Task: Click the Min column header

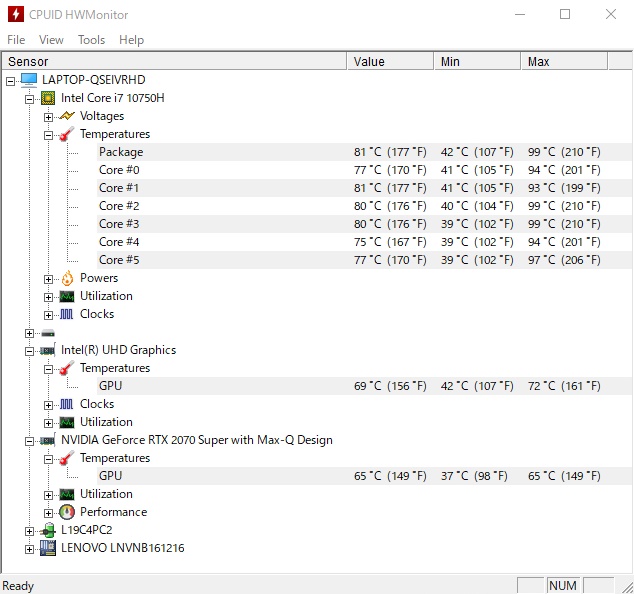Action: pos(478,61)
